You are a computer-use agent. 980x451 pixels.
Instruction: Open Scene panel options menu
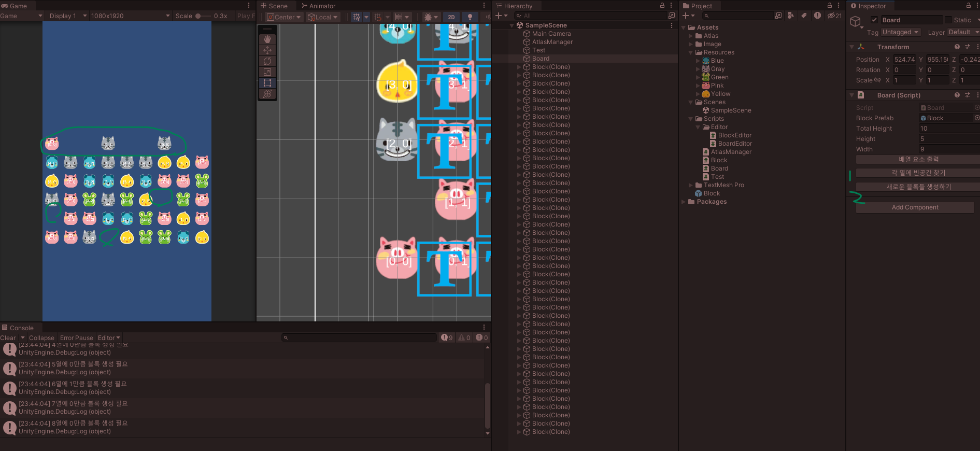(x=484, y=6)
